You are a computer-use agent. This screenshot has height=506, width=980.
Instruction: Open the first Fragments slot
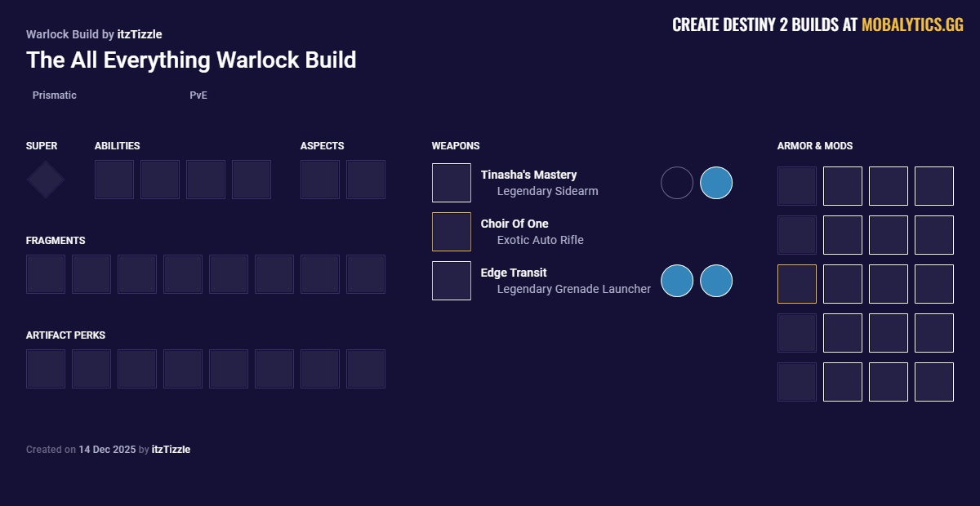pyautogui.click(x=46, y=274)
